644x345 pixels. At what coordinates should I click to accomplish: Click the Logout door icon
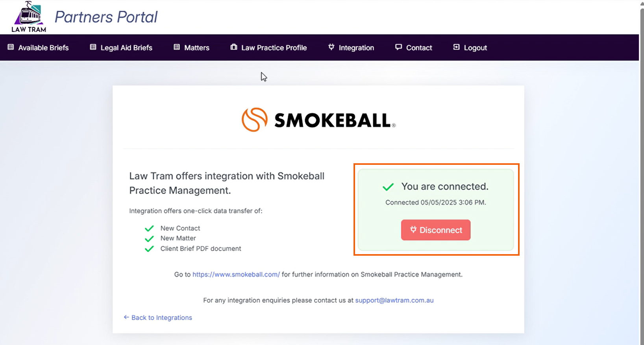tap(457, 47)
